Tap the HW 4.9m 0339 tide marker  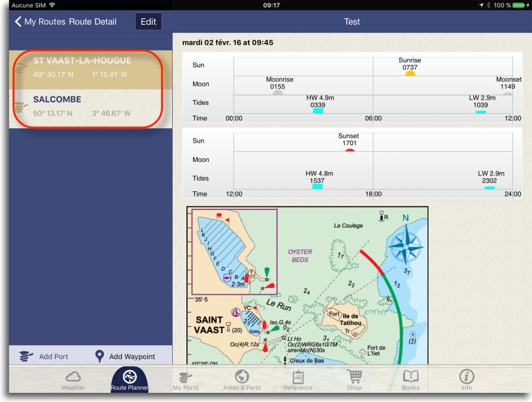pyautogui.click(x=318, y=111)
